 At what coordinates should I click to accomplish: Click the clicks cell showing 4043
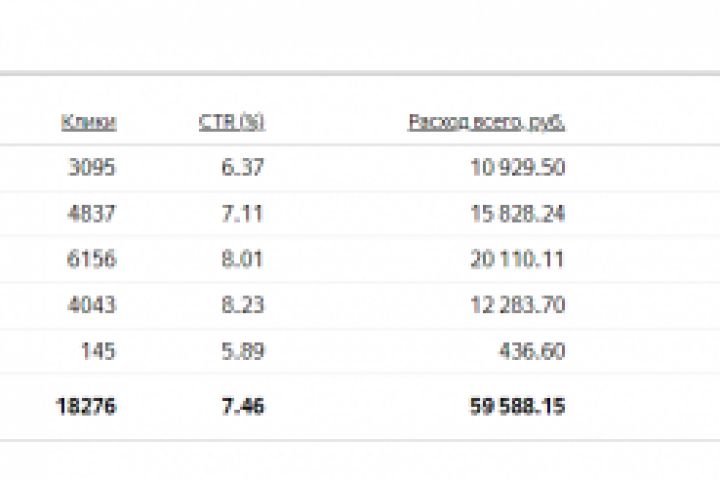tap(91, 306)
